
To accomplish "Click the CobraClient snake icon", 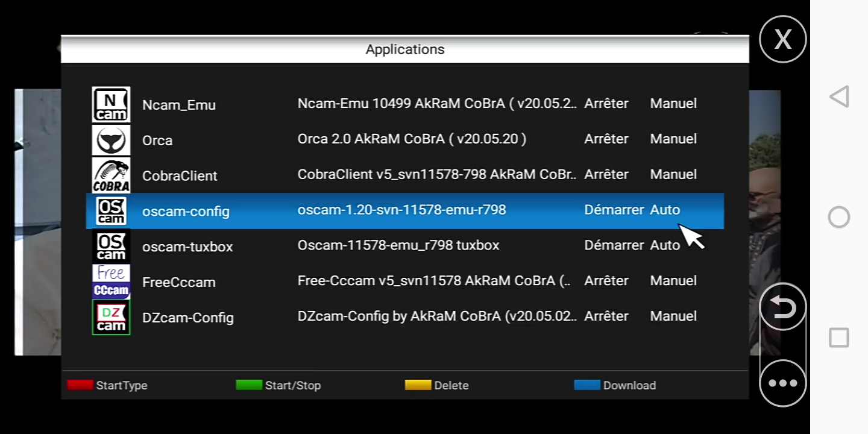I will coord(111,175).
